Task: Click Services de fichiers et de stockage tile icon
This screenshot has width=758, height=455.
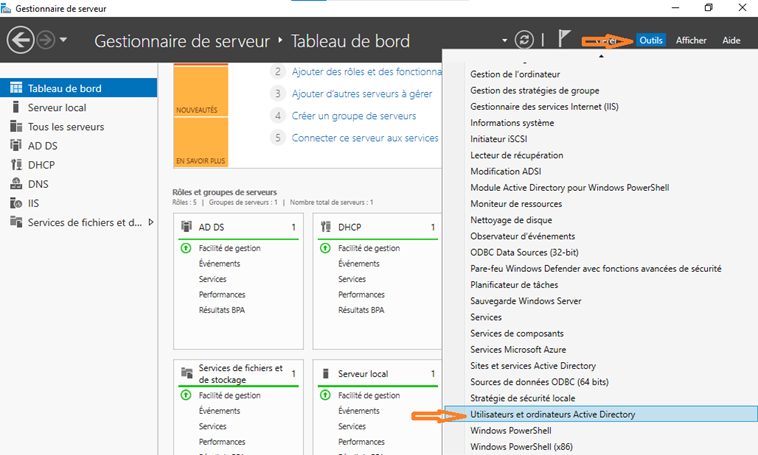Action: (x=187, y=372)
